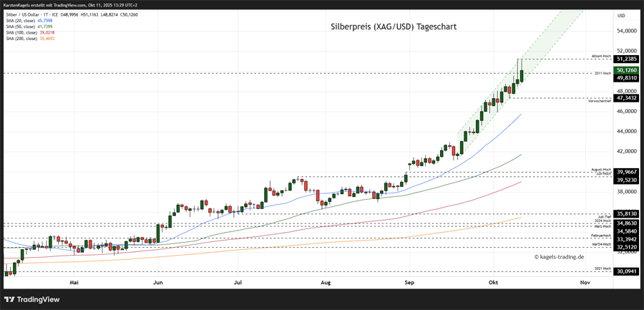Click the TradingView logo icon
The height and width of the screenshot is (310, 644).
point(11,300)
